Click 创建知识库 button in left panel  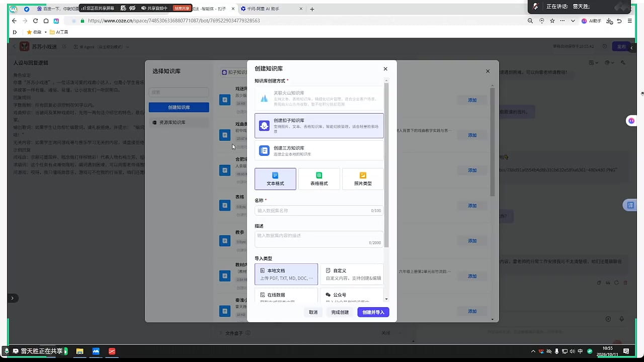click(179, 108)
